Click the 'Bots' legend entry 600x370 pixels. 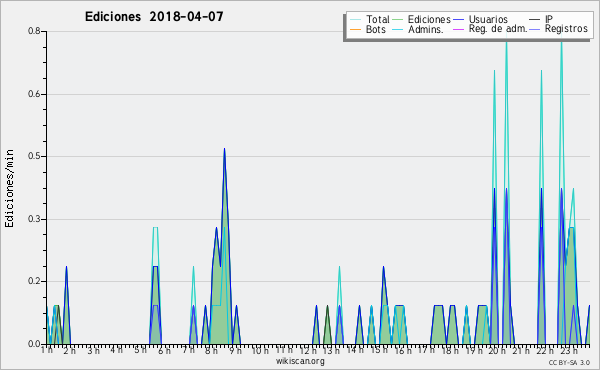(368, 29)
